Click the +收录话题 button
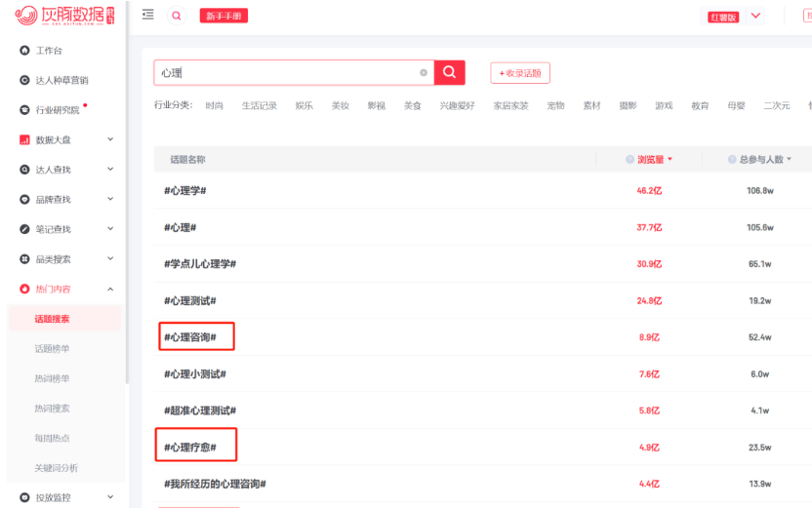The height and width of the screenshot is (508, 812). click(520, 73)
